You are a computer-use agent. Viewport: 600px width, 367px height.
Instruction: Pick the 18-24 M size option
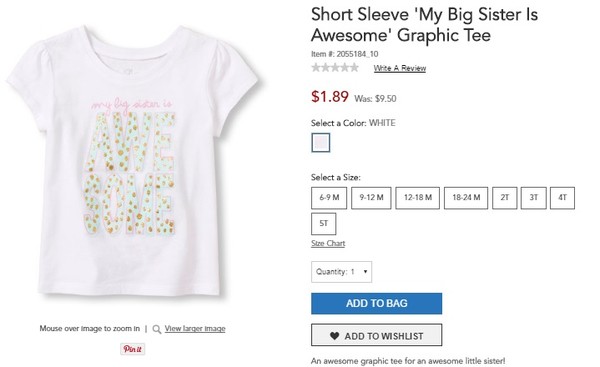pos(466,198)
